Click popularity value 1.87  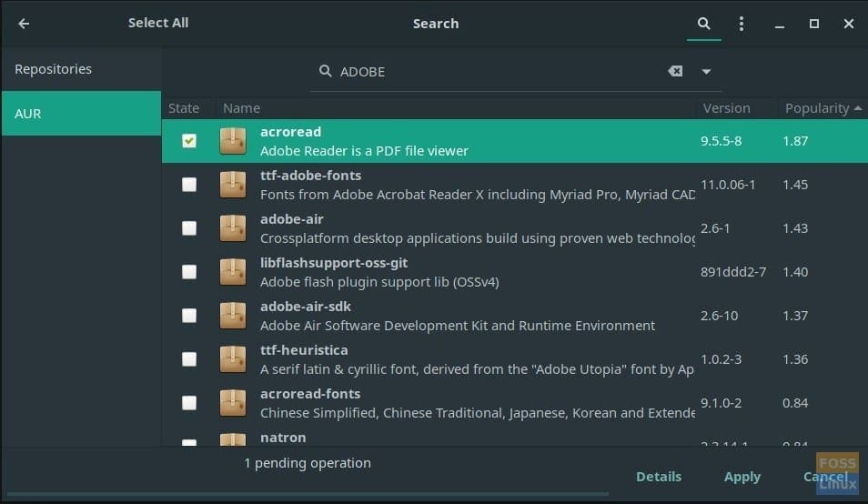point(795,141)
